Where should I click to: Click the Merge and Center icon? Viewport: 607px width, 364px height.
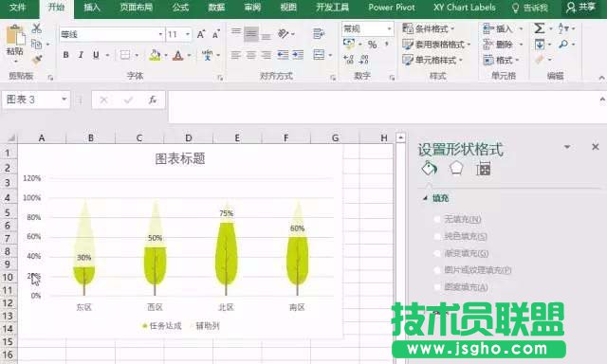tap(319, 55)
